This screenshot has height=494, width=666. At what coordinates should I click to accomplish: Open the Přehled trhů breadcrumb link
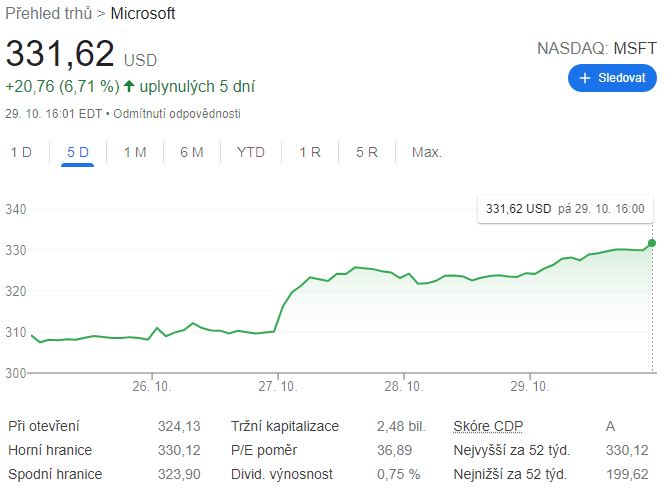[x=48, y=14]
